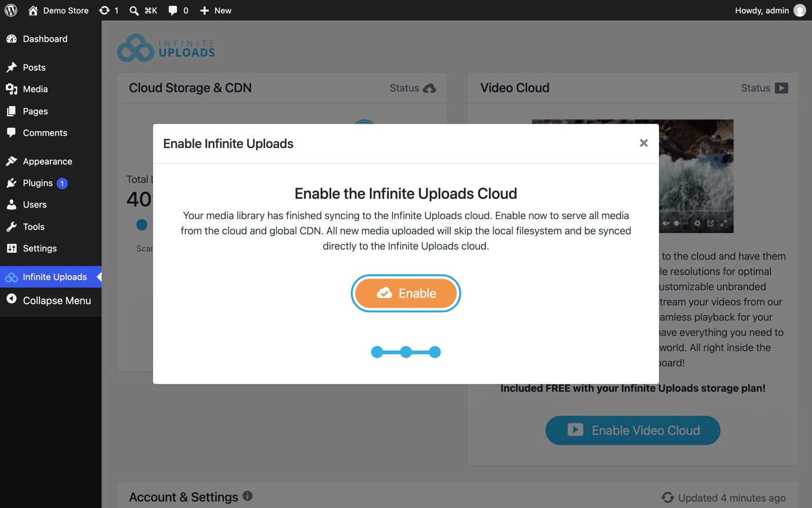Click 'Account & Settings' heading

[183, 497]
